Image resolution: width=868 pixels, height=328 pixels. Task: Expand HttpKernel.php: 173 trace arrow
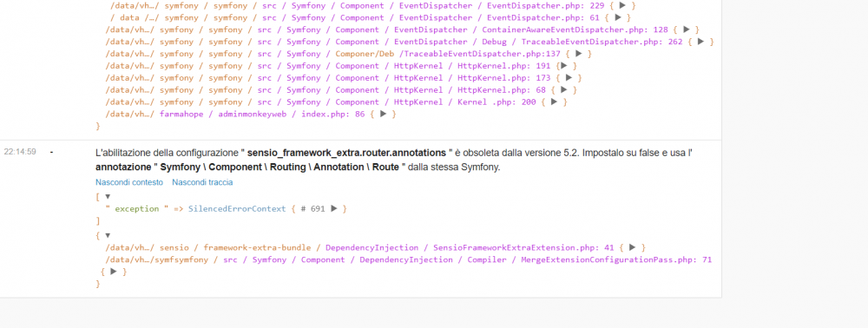[569, 78]
